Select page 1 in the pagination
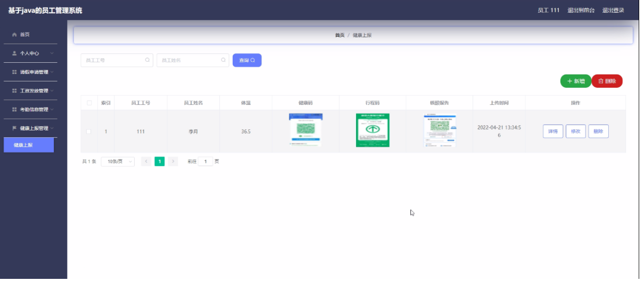This screenshot has width=644, height=281. 160,162
